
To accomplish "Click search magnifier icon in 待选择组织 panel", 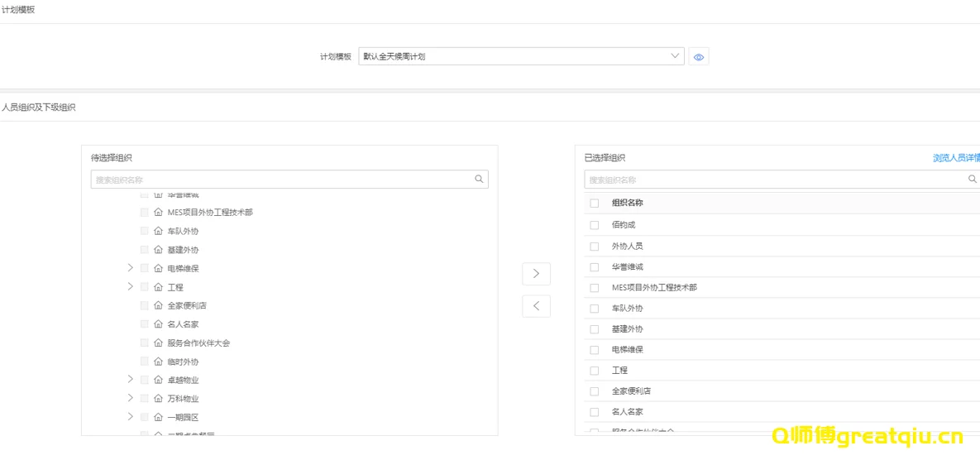I will coord(479,180).
